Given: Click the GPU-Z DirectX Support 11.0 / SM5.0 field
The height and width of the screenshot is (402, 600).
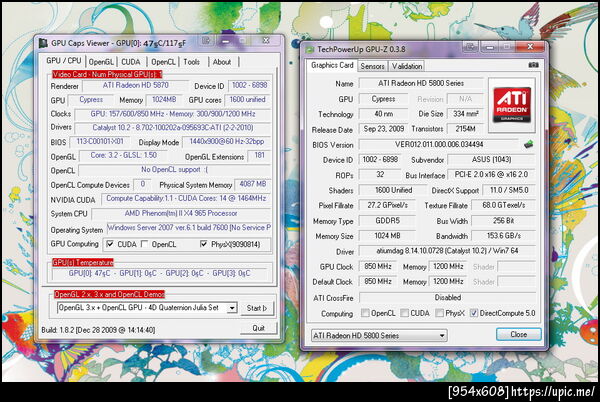Looking at the screenshot, I should 509,190.
